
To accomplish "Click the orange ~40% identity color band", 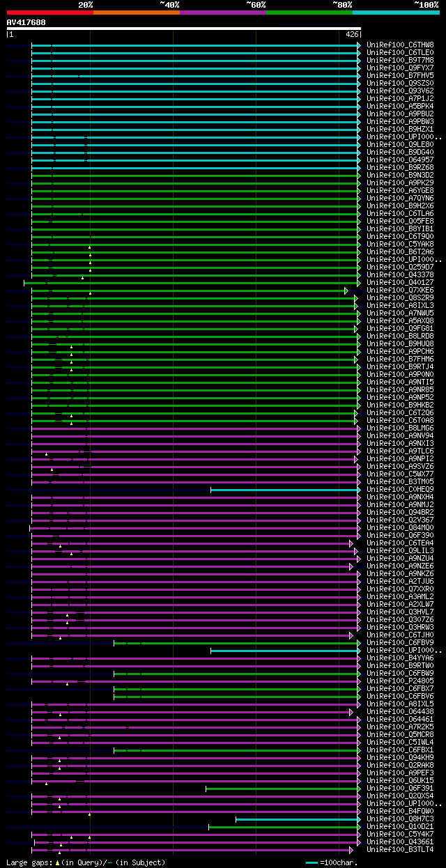I will tap(136, 13).
